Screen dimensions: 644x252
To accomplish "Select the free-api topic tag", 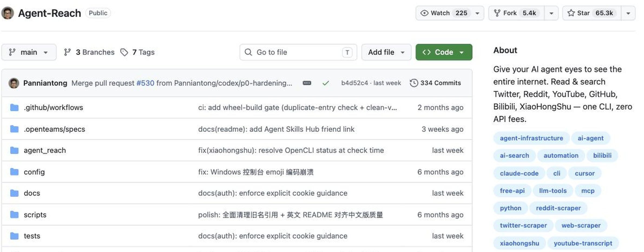I will click(512, 191).
